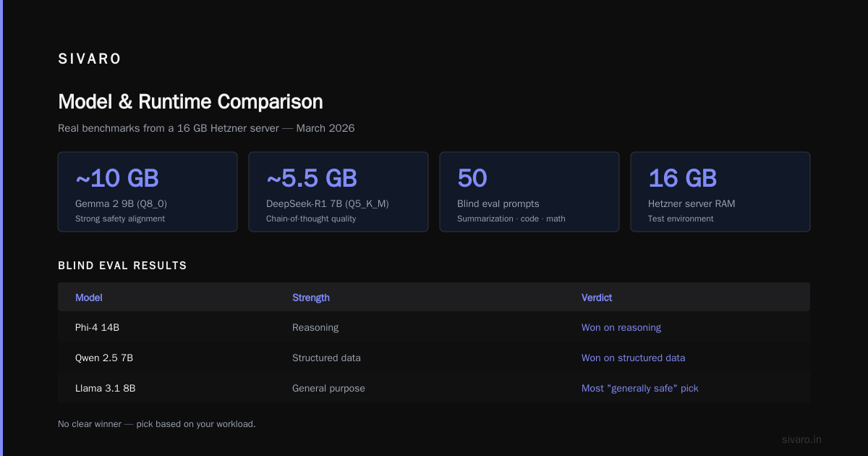
Task: Click the Chain-of-thought quality caption
Action: (x=311, y=219)
